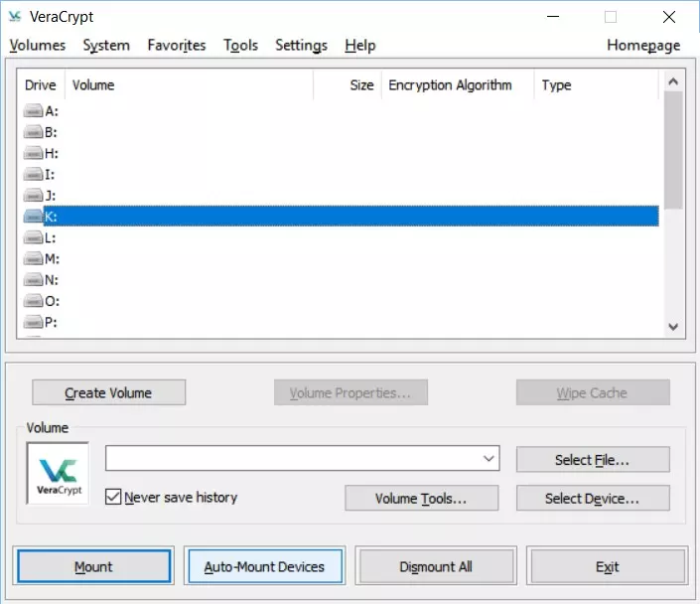This screenshot has width=700, height=604.
Task: Visit the Homepage link
Action: click(643, 45)
